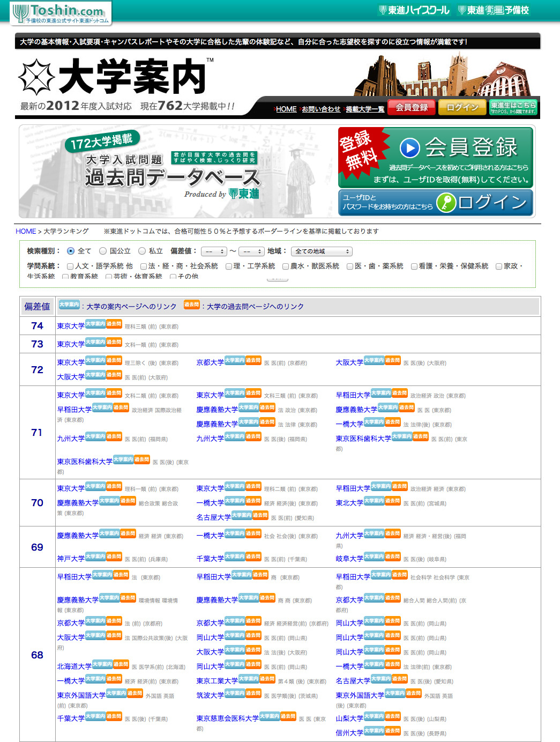The width and height of the screenshot is (560, 742).
Task: Open 過去問 badge for 山梨大学 医(後)
Action: 392,716
